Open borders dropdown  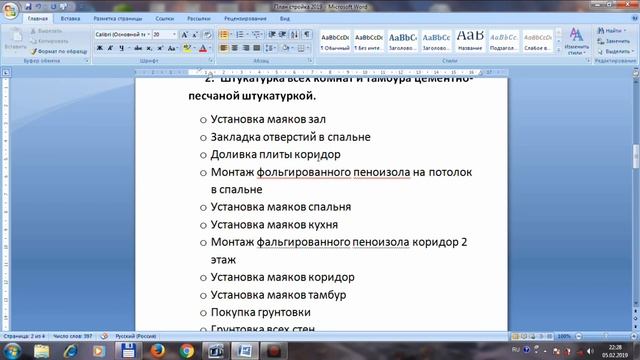pos(302,48)
